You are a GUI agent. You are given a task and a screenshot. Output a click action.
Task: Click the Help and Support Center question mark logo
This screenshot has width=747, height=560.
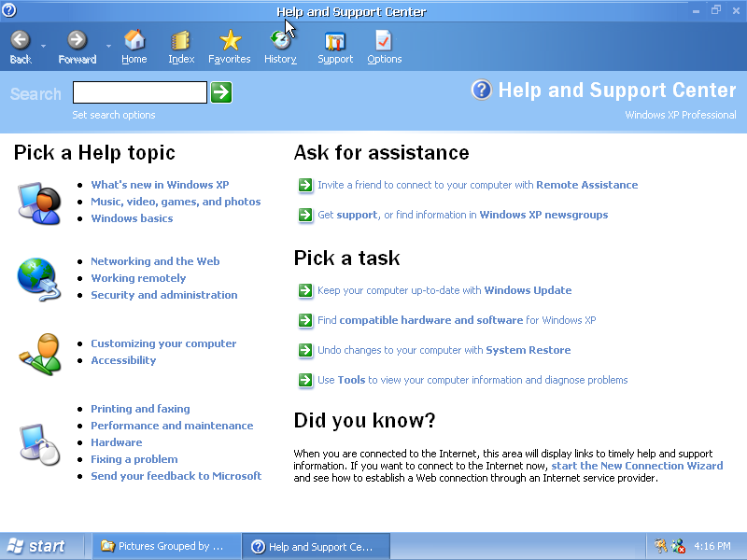click(x=481, y=90)
